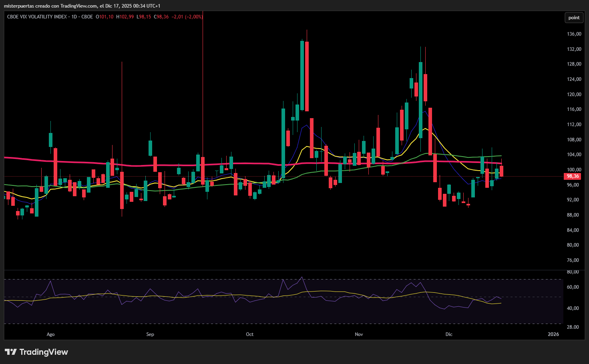Click the 28,00 label on the oscillator scale
Image resolution: width=589 pixels, height=364 pixels.
(x=574, y=327)
